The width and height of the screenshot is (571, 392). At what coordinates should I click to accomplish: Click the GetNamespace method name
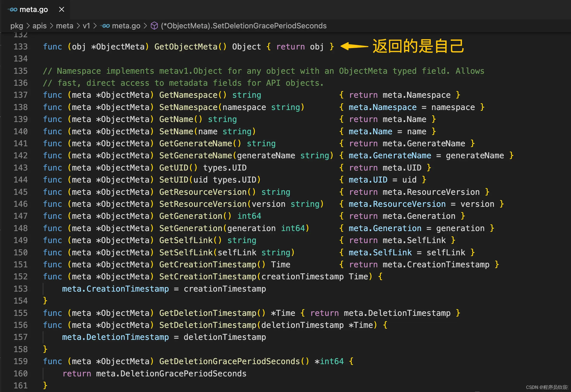[188, 95]
